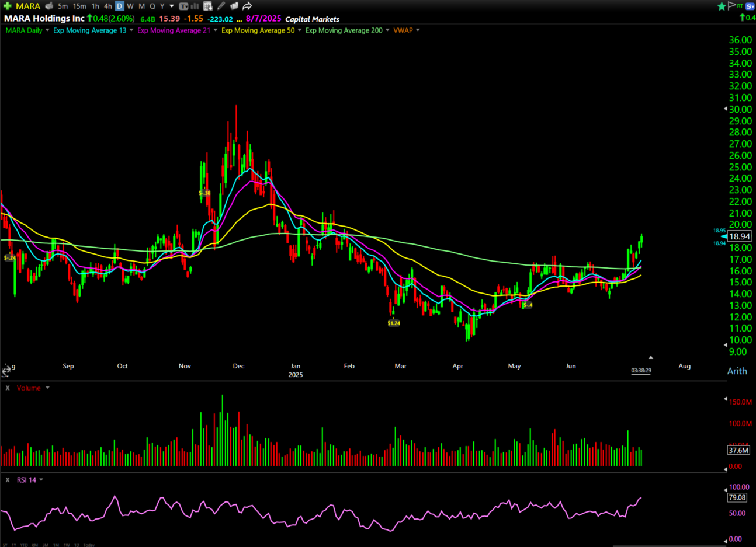Image resolution: width=756 pixels, height=547 pixels.
Task: Select the 15m timeframe
Action: click(x=79, y=6)
